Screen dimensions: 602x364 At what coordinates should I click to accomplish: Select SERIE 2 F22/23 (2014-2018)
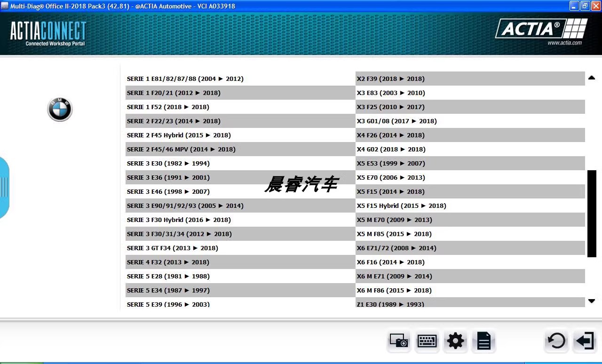(x=240, y=121)
